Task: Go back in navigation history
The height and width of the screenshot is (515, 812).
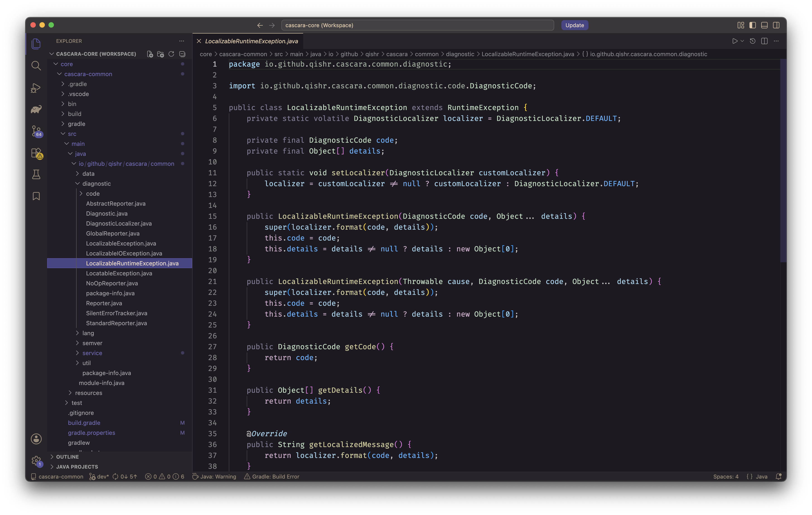Action: pos(260,25)
